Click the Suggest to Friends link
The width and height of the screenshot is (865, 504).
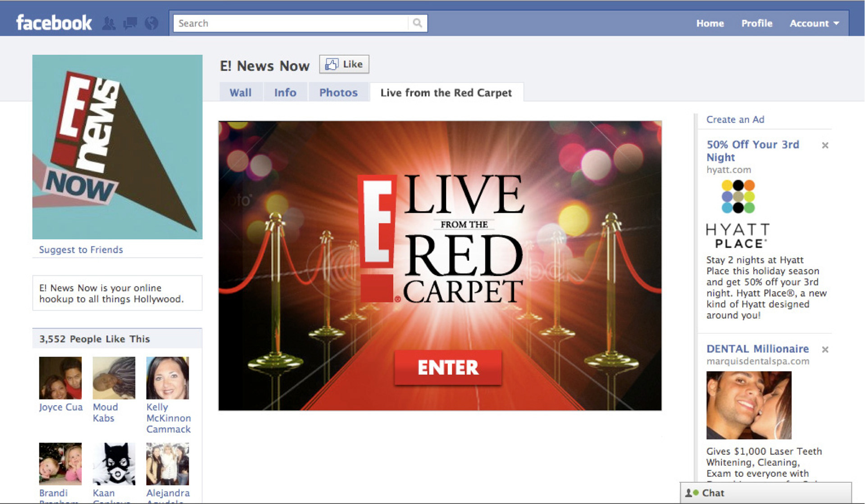(81, 250)
